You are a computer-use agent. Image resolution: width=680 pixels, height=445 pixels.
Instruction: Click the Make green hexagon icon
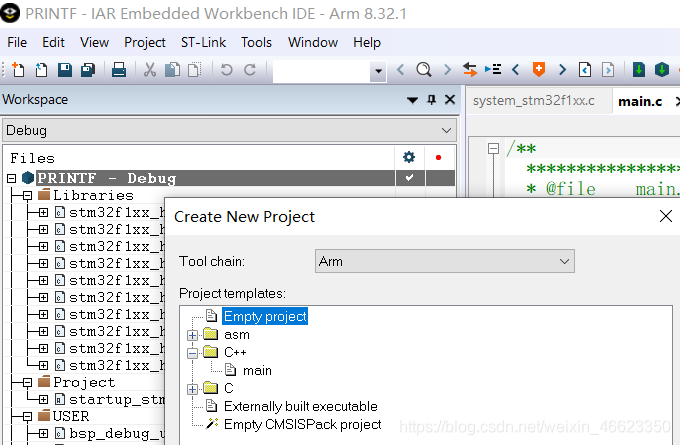point(662,69)
